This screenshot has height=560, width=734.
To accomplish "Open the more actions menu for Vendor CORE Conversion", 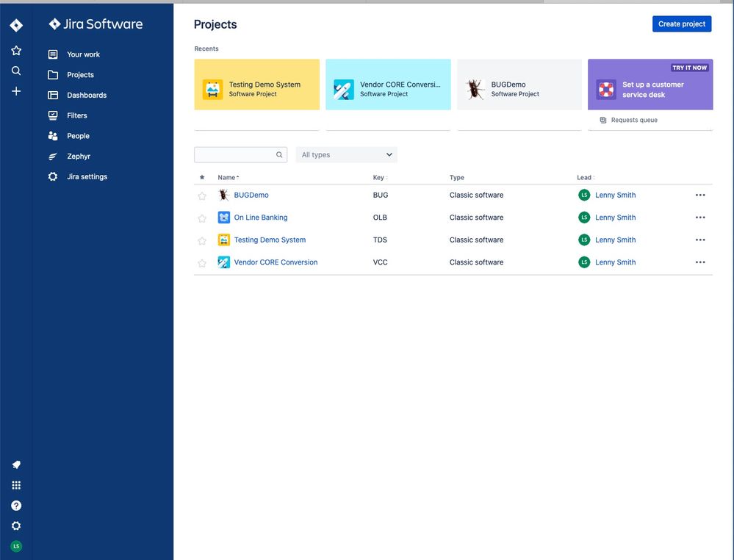I will point(699,262).
